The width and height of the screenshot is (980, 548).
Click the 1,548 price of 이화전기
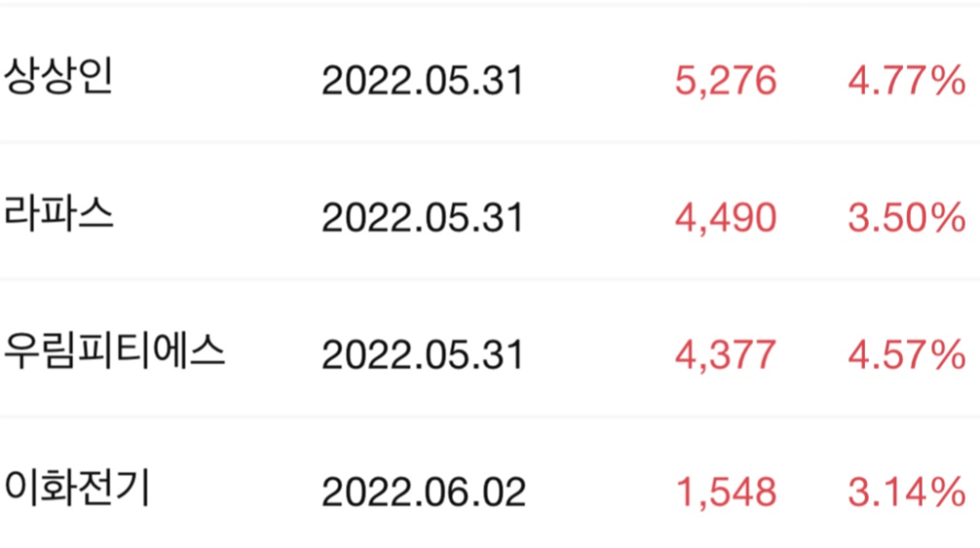click(x=726, y=493)
